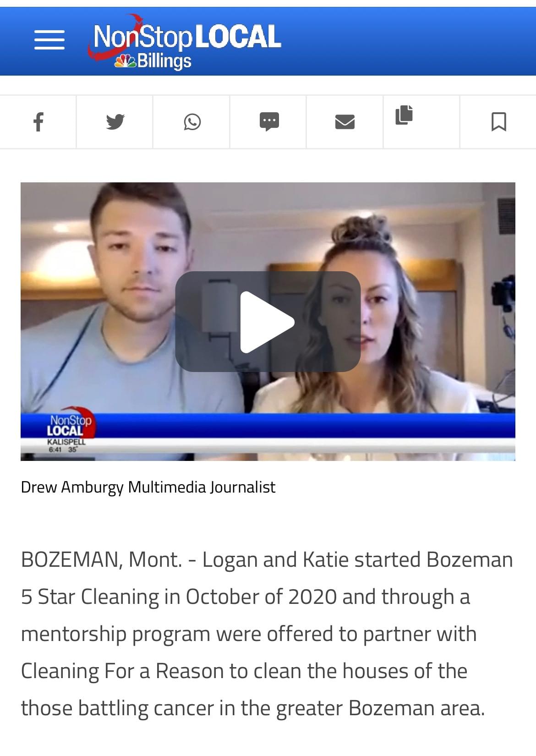Viewport: 536px width, 756px height.
Task: Share the article via SMS message icon
Action: [269, 122]
